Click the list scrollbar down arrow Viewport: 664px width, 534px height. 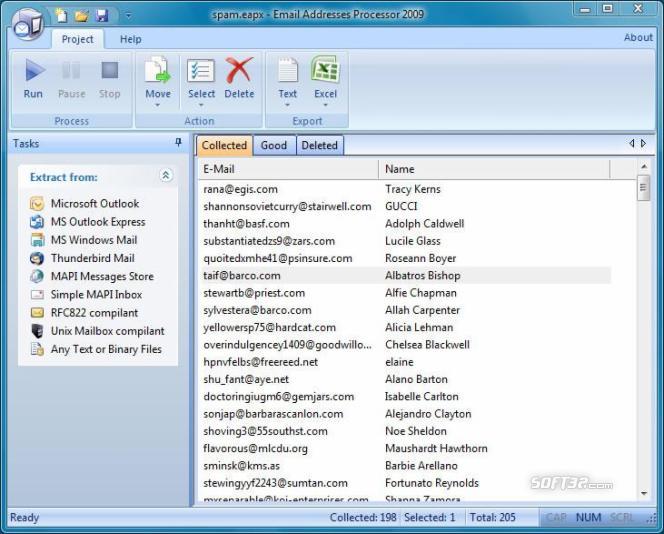644,493
